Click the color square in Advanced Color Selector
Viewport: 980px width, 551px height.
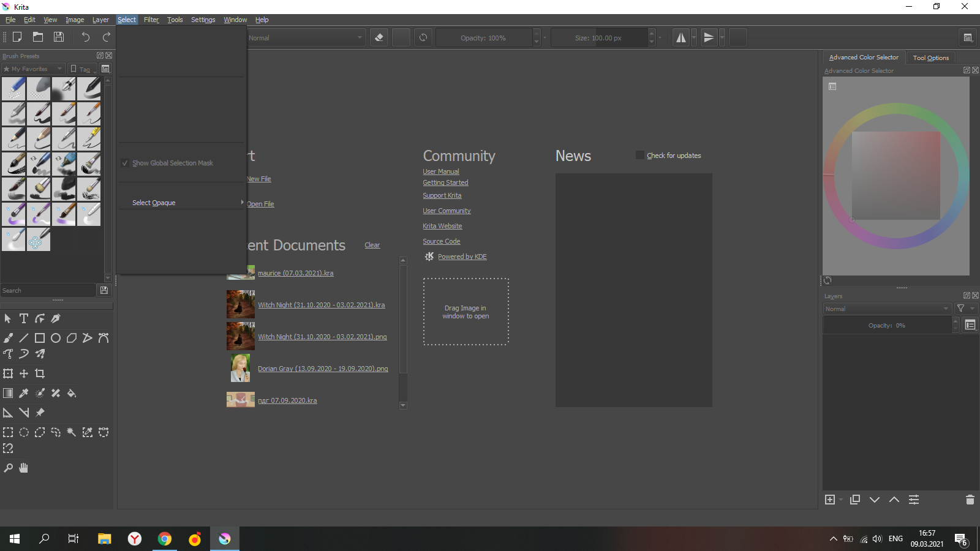pyautogui.click(x=895, y=176)
